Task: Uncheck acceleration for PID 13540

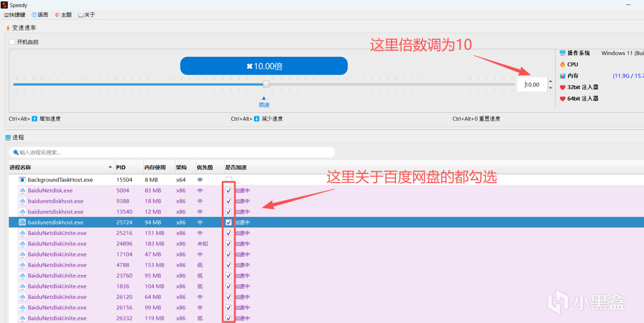Action: point(229,212)
